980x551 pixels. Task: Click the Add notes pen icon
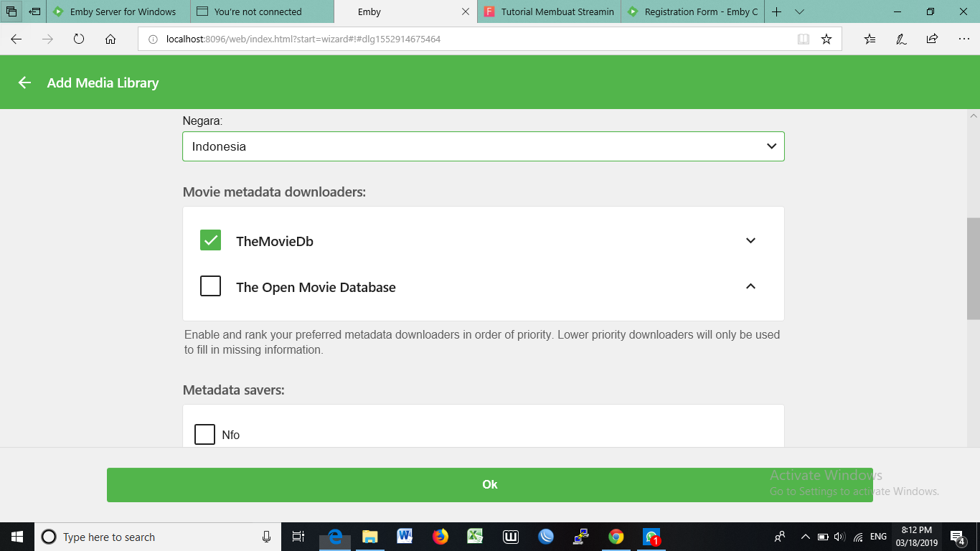coord(901,39)
